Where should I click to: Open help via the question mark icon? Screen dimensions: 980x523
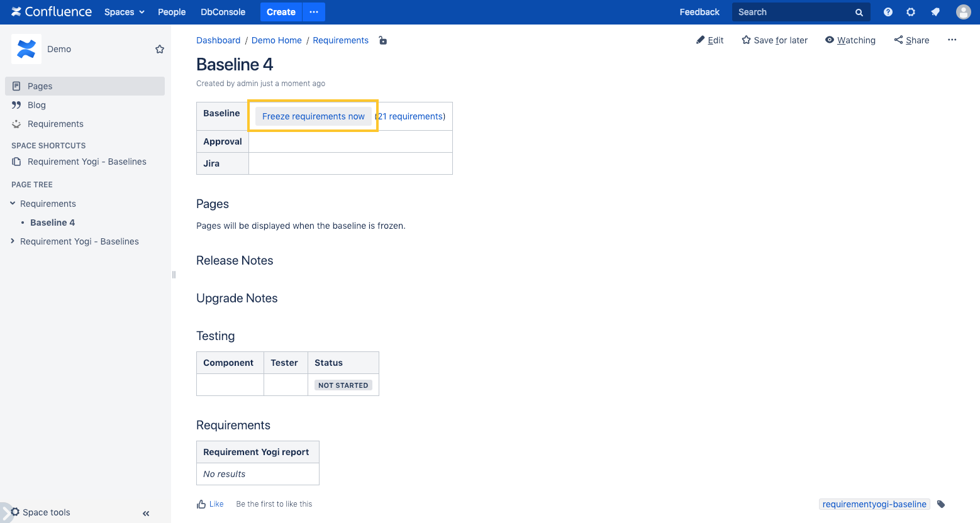[x=888, y=11]
